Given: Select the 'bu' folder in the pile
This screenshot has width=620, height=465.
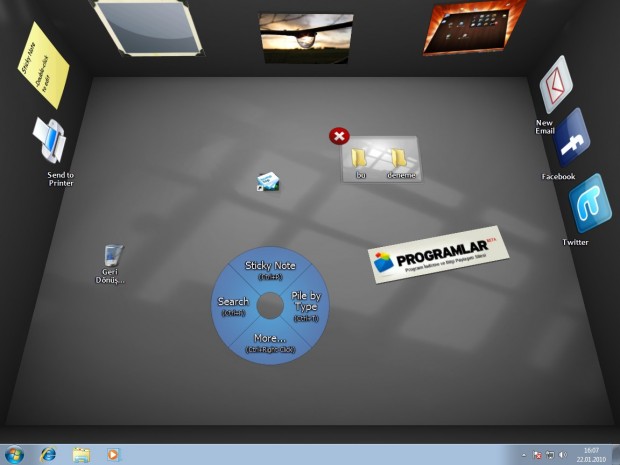Looking at the screenshot, I should [x=361, y=158].
